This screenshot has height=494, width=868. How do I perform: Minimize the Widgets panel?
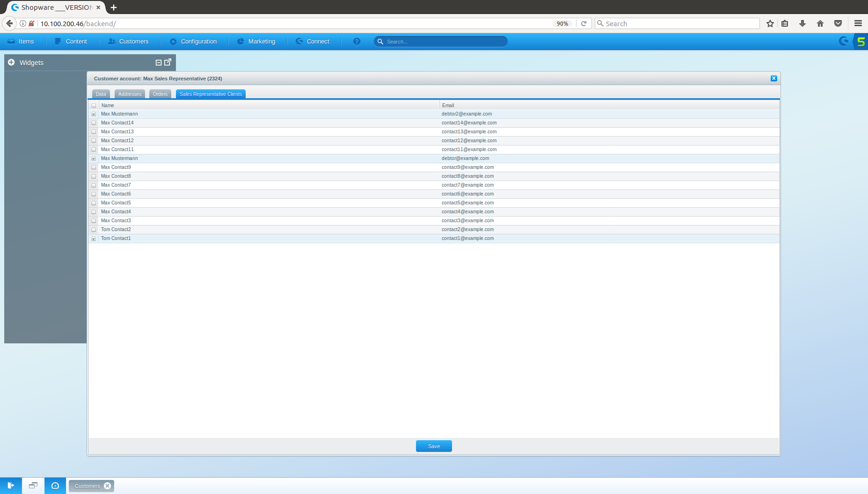tap(159, 62)
